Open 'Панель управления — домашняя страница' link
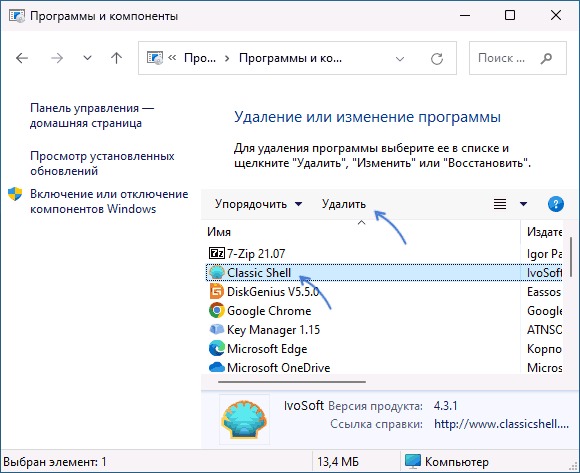Image resolution: width=580 pixels, height=473 pixels. (92, 115)
